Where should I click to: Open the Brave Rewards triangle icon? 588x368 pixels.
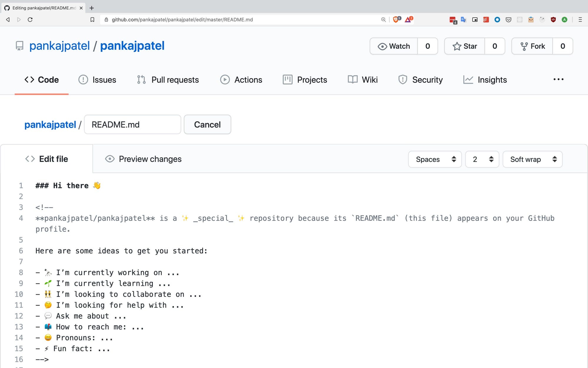click(x=408, y=19)
